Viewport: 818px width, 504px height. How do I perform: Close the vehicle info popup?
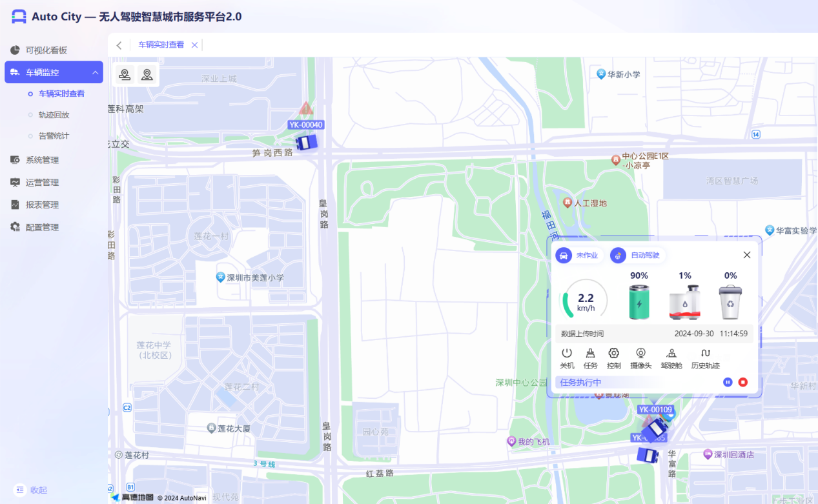point(747,255)
